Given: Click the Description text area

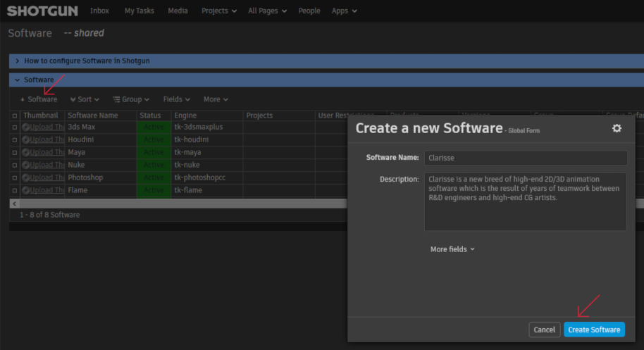Looking at the screenshot, I should [526, 201].
